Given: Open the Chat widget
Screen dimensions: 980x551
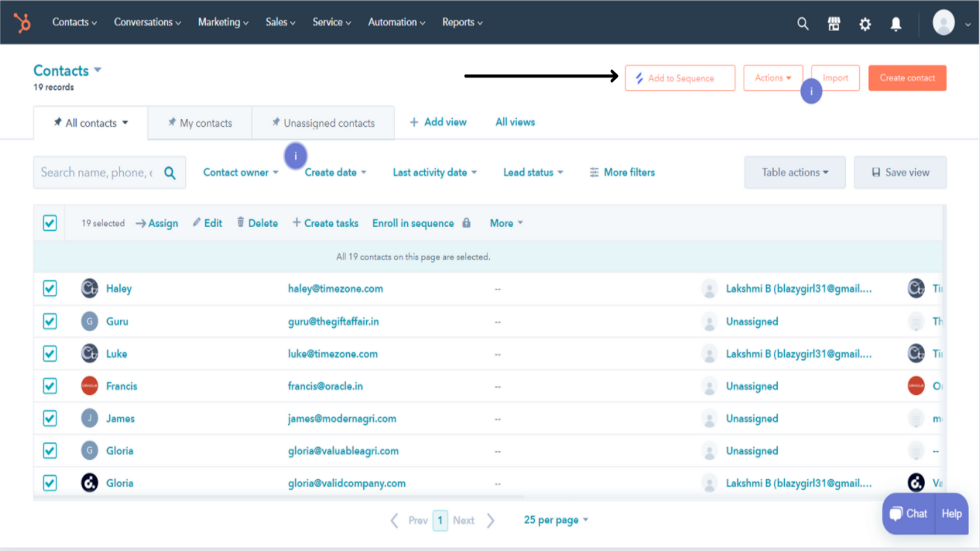Looking at the screenshot, I should click(x=909, y=514).
